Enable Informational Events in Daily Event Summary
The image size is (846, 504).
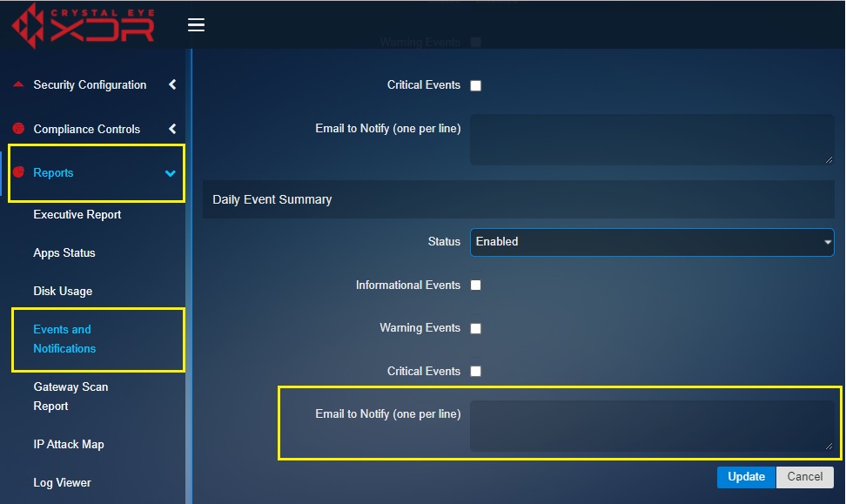tap(475, 285)
